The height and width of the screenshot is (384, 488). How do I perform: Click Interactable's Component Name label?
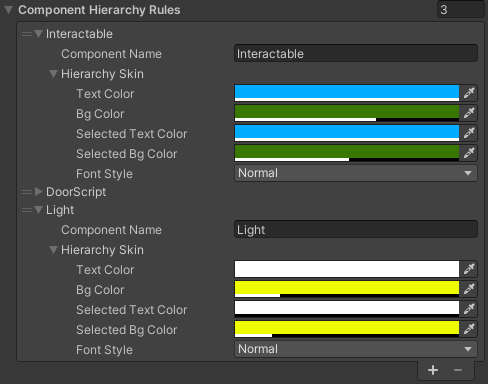pyautogui.click(x=111, y=54)
